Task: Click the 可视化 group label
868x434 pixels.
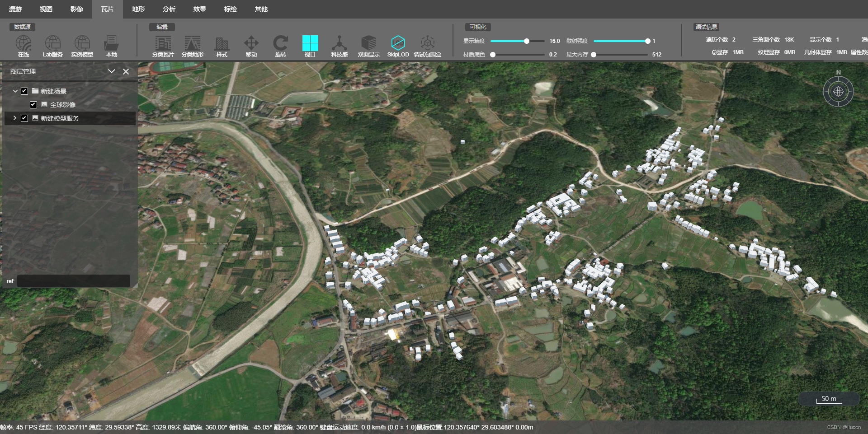Action: tap(478, 27)
